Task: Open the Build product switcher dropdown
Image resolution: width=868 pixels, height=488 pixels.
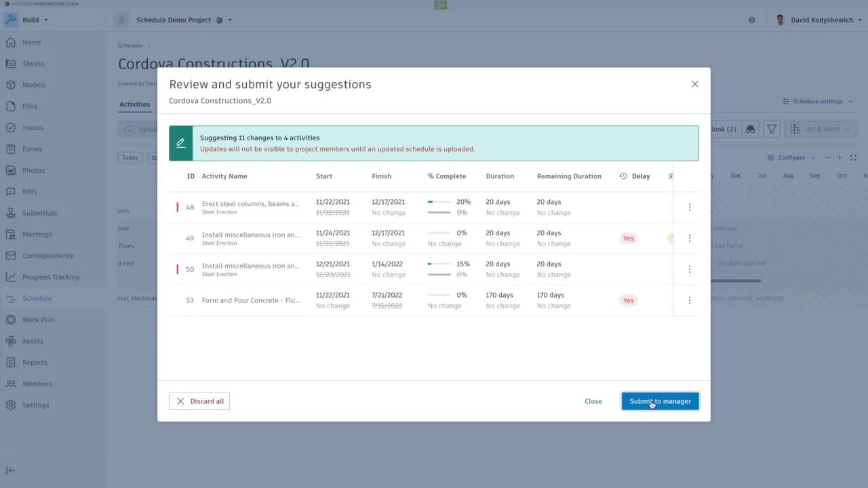Action: (27, 20)
